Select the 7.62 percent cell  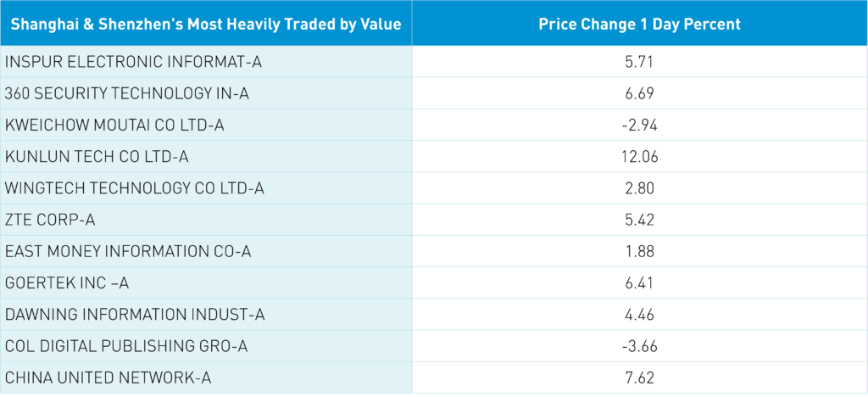point(639,377)
